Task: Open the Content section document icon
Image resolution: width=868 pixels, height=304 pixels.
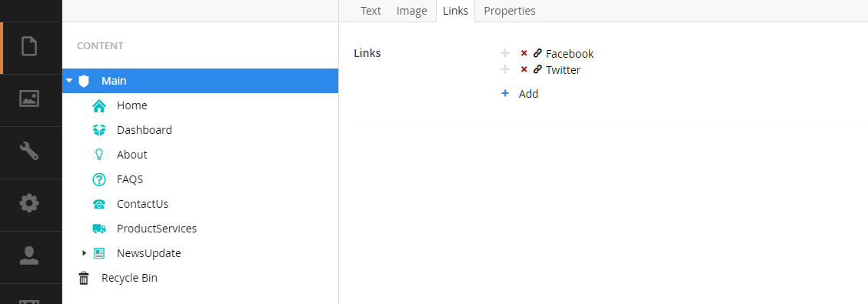Action: click(x=29, y=46)
